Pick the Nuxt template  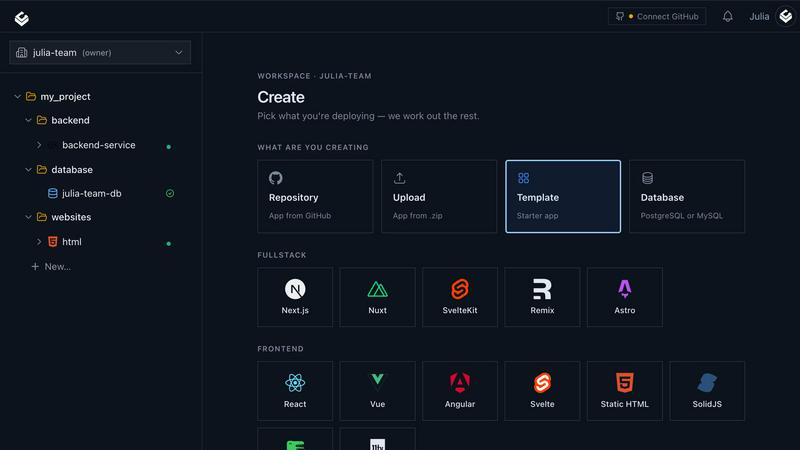[x=378, y=297]
